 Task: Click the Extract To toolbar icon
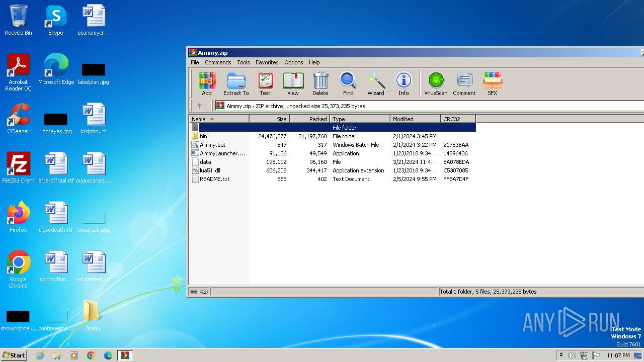click(x=236, y=83)
